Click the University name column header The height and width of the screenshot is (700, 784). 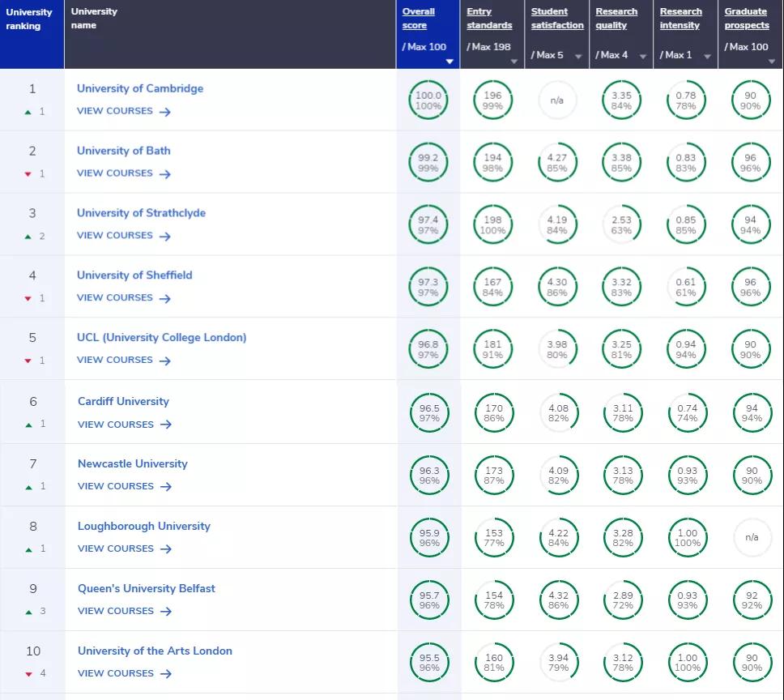94,19
